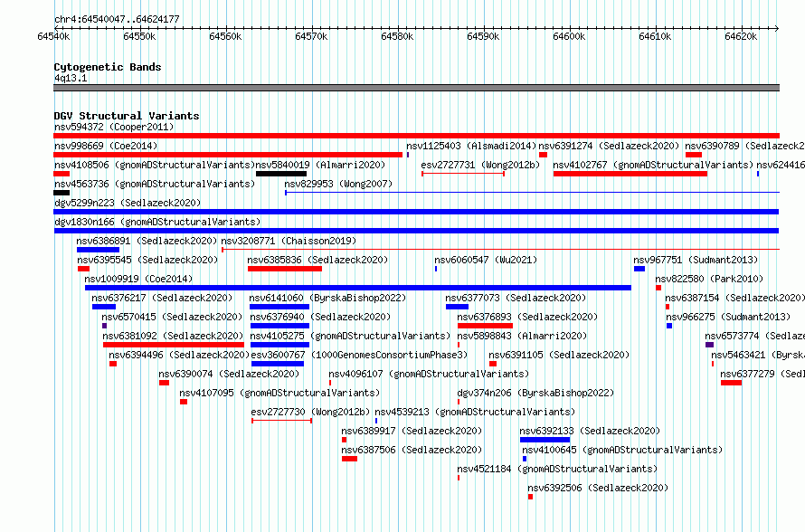This screenshot has height=532, width=805.
Task: Open nsv829953 (Wong2007) label
Action: 338,184
